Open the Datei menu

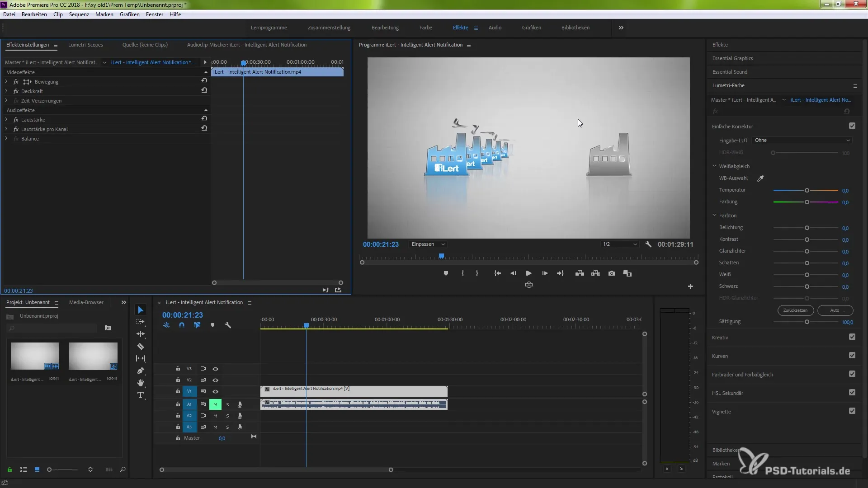point(9,14)
